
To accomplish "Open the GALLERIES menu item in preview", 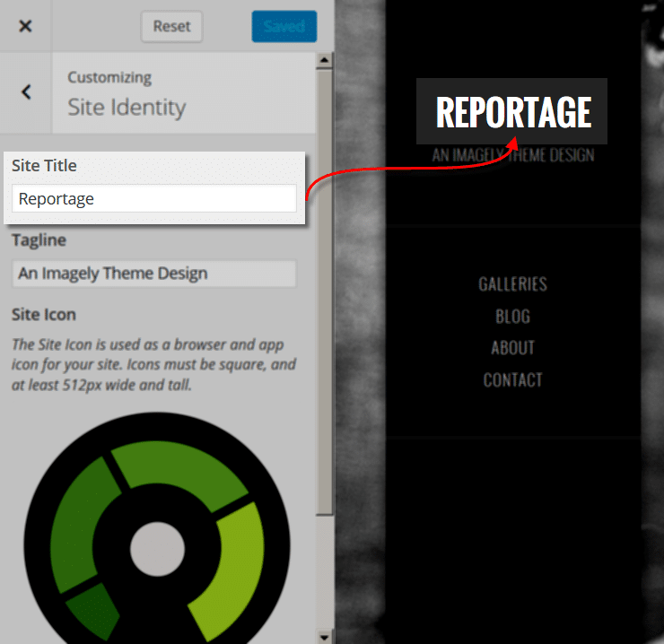I will coord(513,284).
